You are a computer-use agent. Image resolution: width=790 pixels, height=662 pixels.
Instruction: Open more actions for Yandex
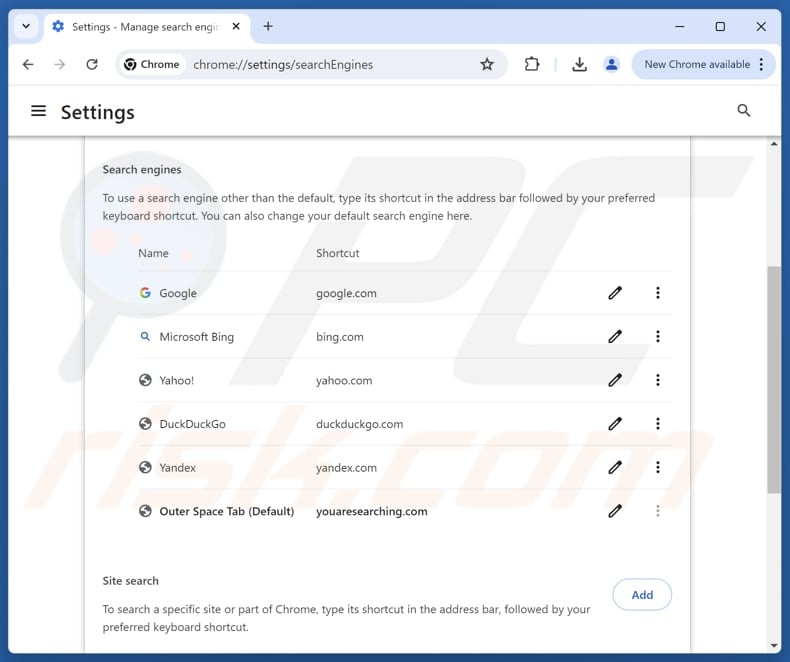657,468
